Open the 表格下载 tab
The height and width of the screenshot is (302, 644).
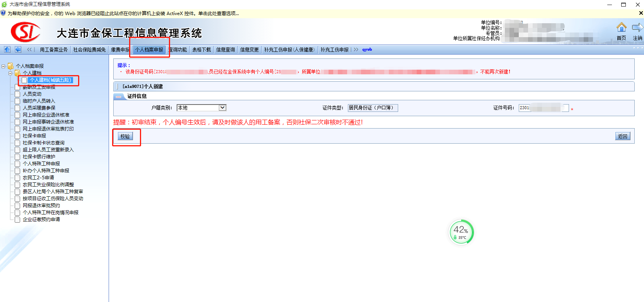tap(201, 50)
